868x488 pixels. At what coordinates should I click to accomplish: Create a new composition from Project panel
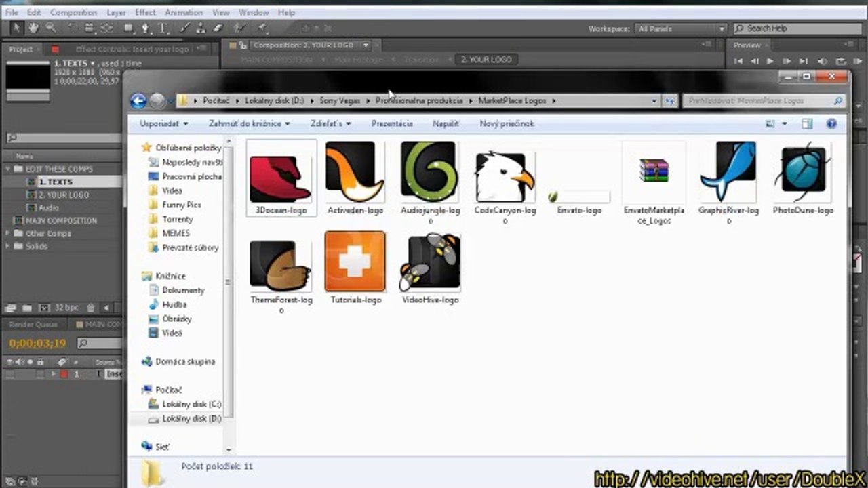pos(44,308)
